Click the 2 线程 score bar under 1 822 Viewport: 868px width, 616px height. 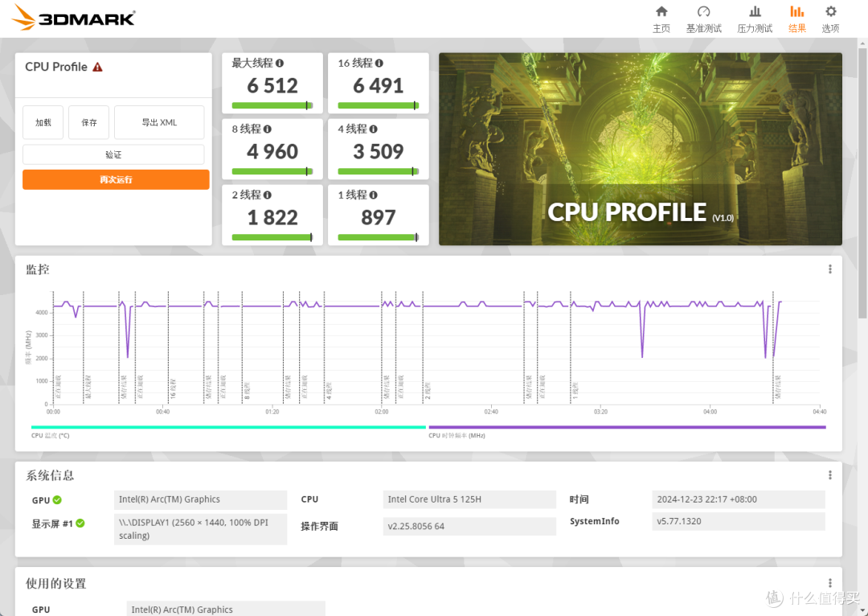click(272, 237)
